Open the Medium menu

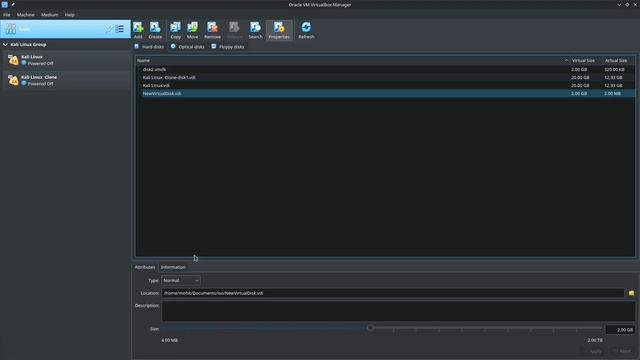tap(49, 15)
